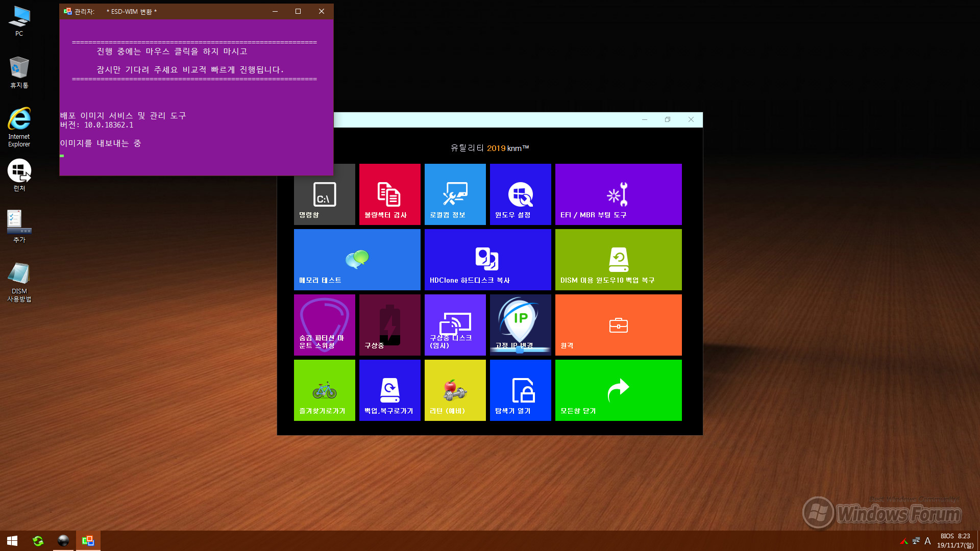Click the green refresh taskbar icon
This screenshot has height=551, width=980.
(x=38, y=541)
